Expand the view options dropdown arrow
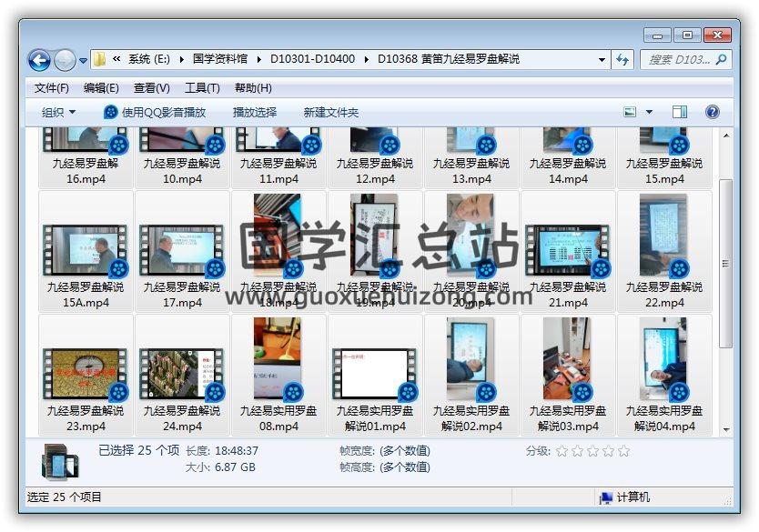Screen dimensions: 759x532 (x=649, y=112)
